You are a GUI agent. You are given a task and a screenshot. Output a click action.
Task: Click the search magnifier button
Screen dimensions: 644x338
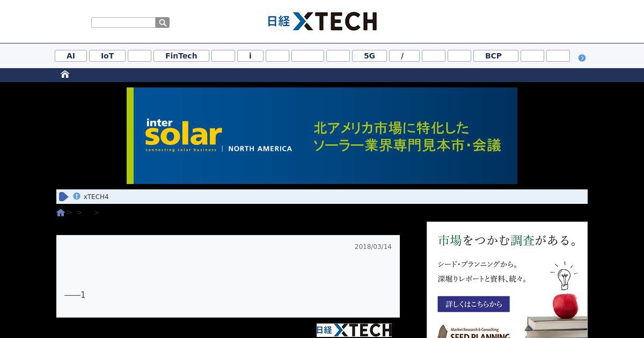[162, 23]
